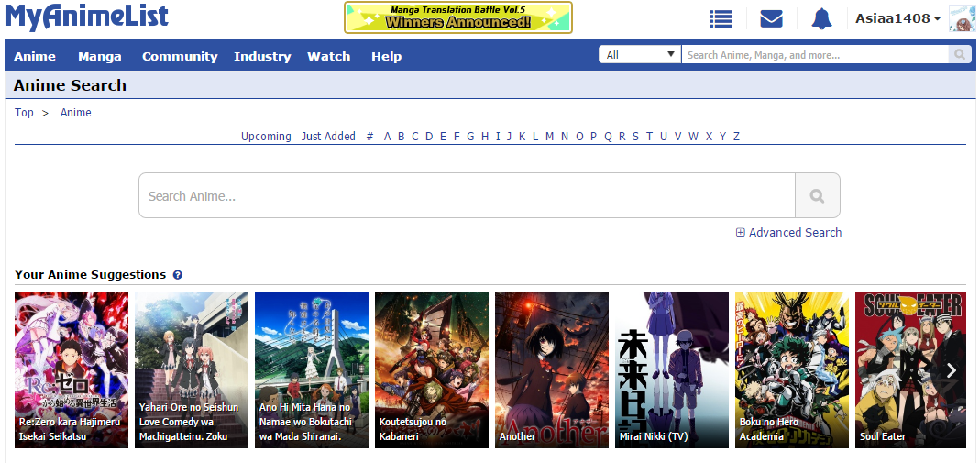Screen dimensions: 980x463
Task: Filter anime by letter N
Action: 565,137
